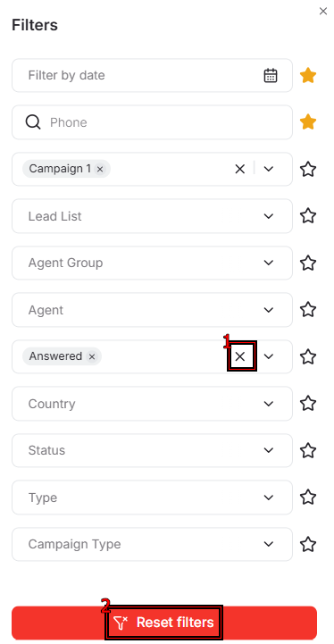The height and width of the screenshot is (644, 334).
Task: Open the calendar icon in date filter
Action: 271,76
